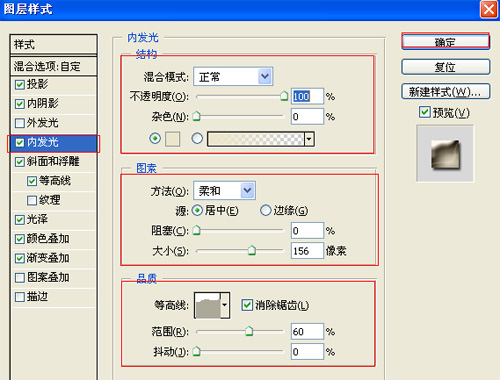
Task: Click the 确定 button
Action: 446,42
